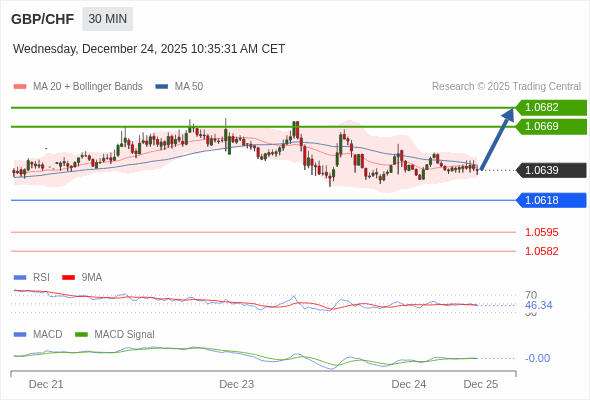Click the MACD Signal green swatch
590x400 pixels.
click(x=81, y=335)
